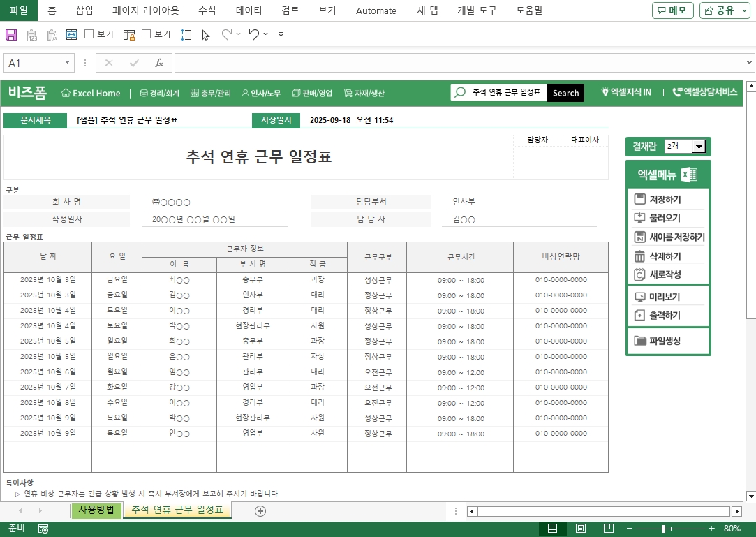
Task: Expand the Name Box dropdown showing A1
Action: [x=68, y=63]
